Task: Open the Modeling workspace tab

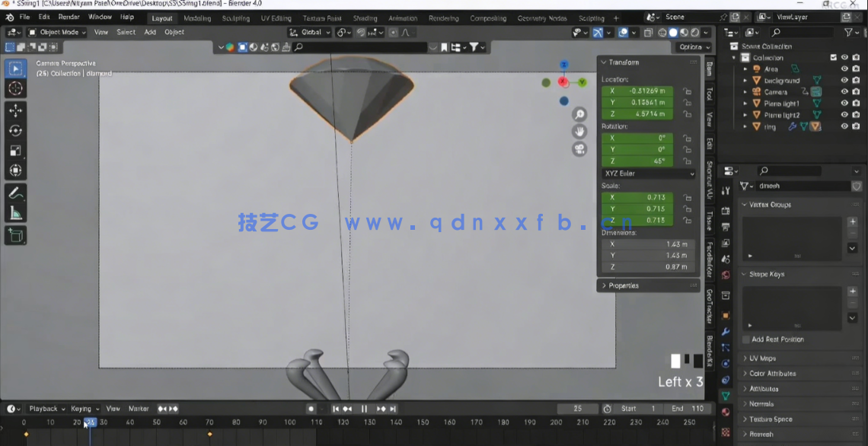Action: coord(196,17)
